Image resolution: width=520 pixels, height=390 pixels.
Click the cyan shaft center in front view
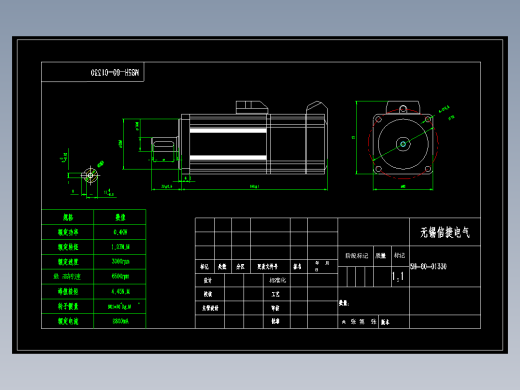[403, 144]
